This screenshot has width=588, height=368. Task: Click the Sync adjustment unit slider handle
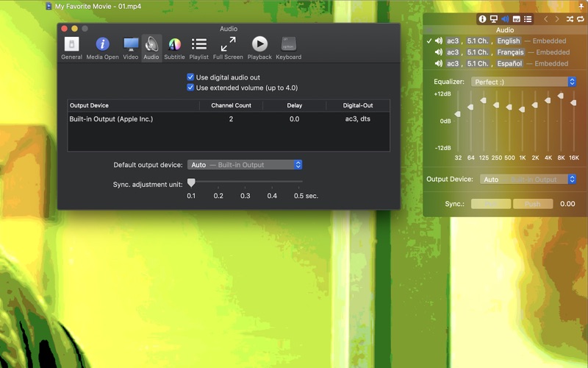coord(191,182)
